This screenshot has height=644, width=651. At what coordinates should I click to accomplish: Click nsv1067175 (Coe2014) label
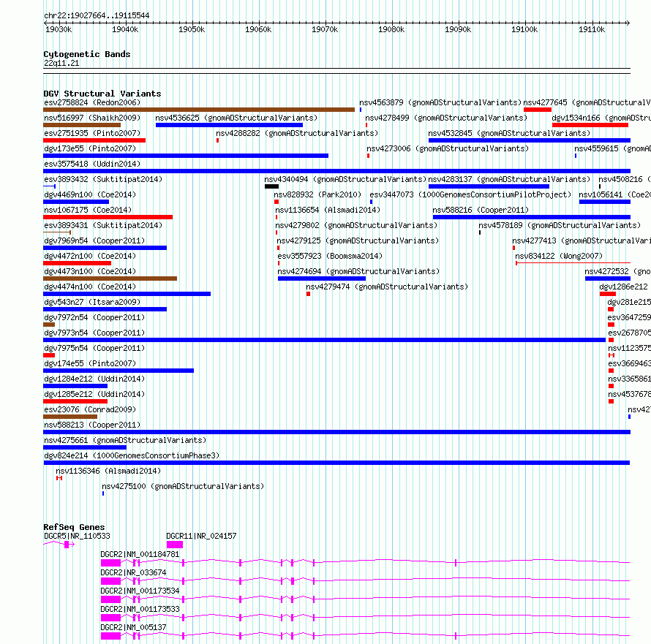(88, 210)
